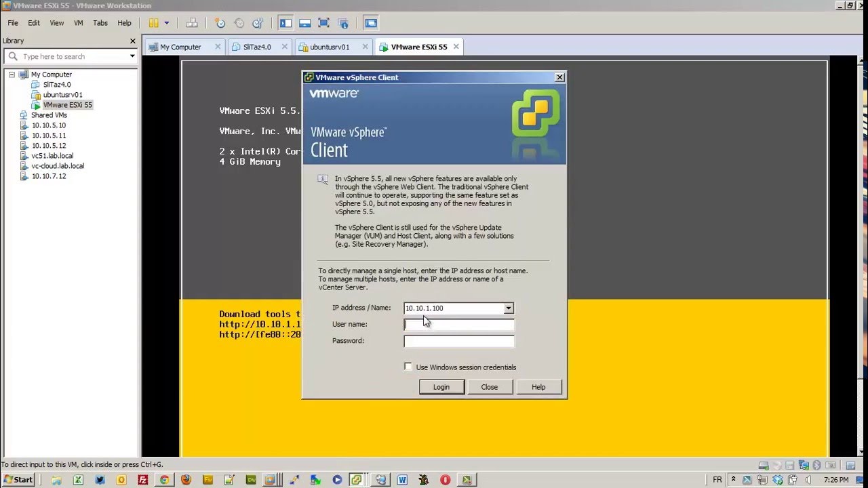Screen dimensions: 868x488
Task: Click the Revert to snapshot toolbar icon
Action: click(239, 23)
